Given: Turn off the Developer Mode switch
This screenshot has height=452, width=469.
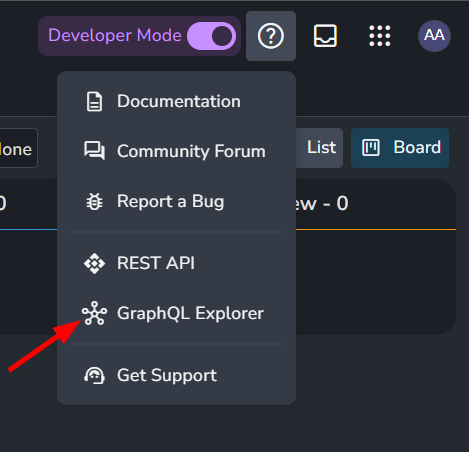Looking at the screenshot, I should tap(212, 36).
